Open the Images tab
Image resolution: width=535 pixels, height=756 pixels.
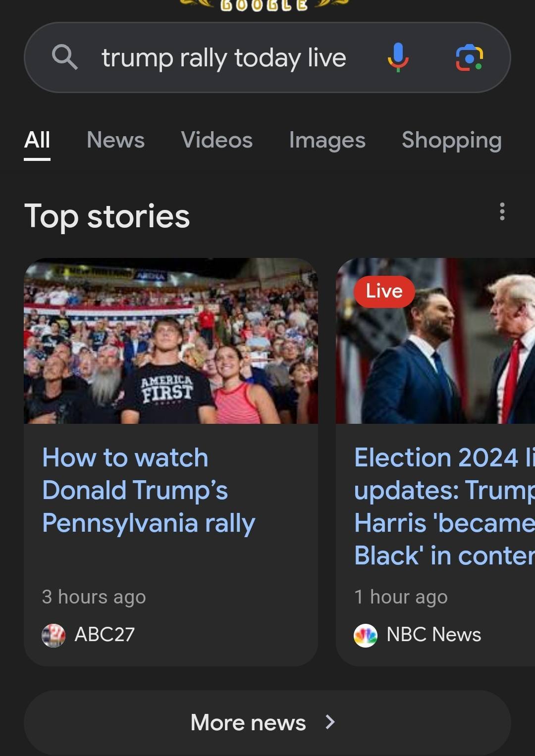pyautogui.click(x=327, y=141)
